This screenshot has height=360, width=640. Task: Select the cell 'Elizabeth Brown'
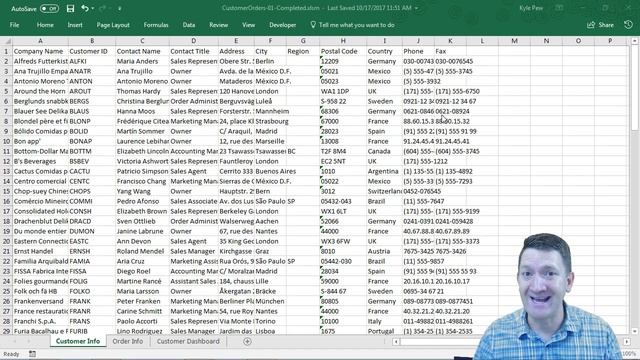[142, 211]
